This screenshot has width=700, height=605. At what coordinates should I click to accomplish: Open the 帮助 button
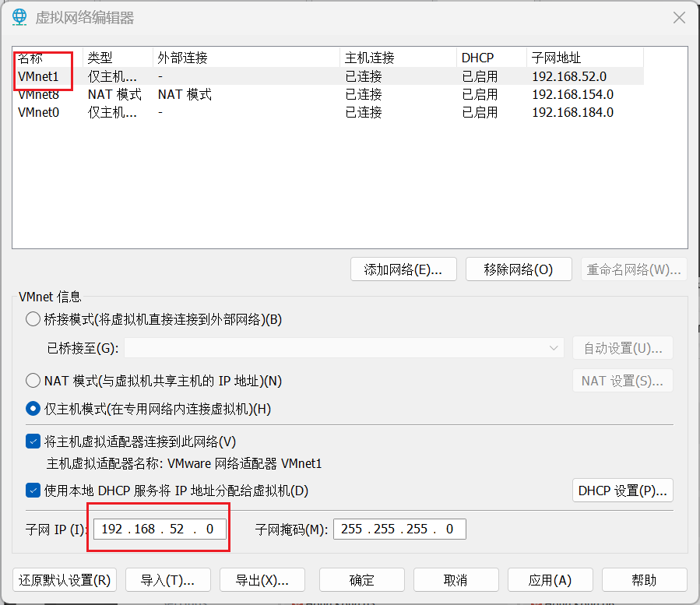644,580
